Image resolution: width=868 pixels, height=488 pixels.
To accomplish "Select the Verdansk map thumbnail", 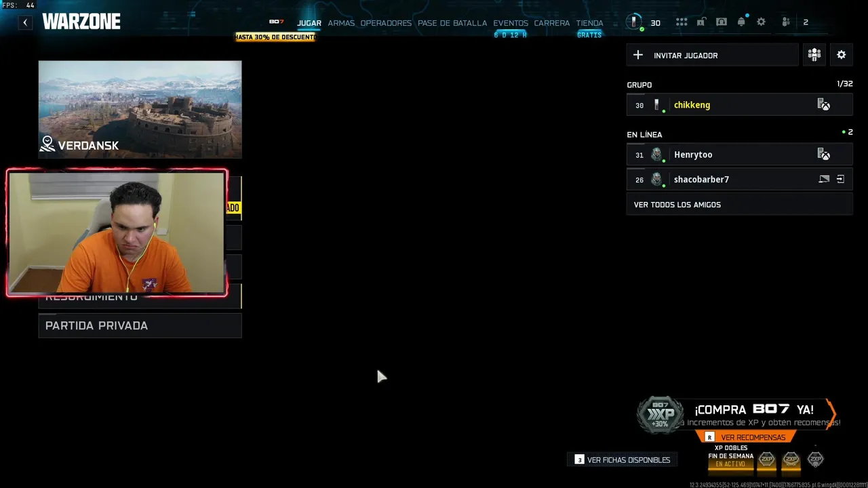I will click(140, 109).
